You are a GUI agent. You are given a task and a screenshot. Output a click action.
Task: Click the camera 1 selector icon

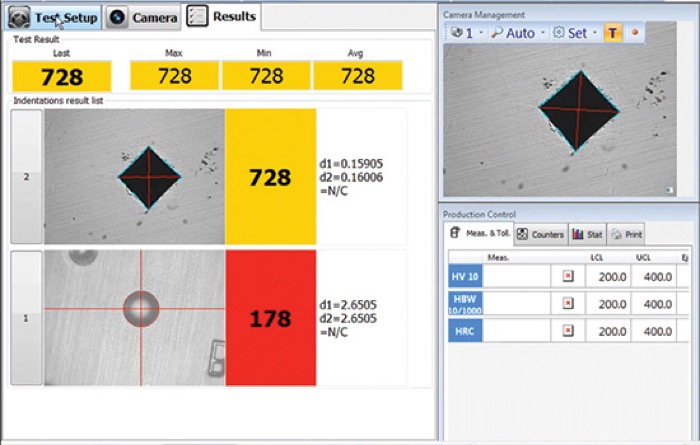[459, 33]
